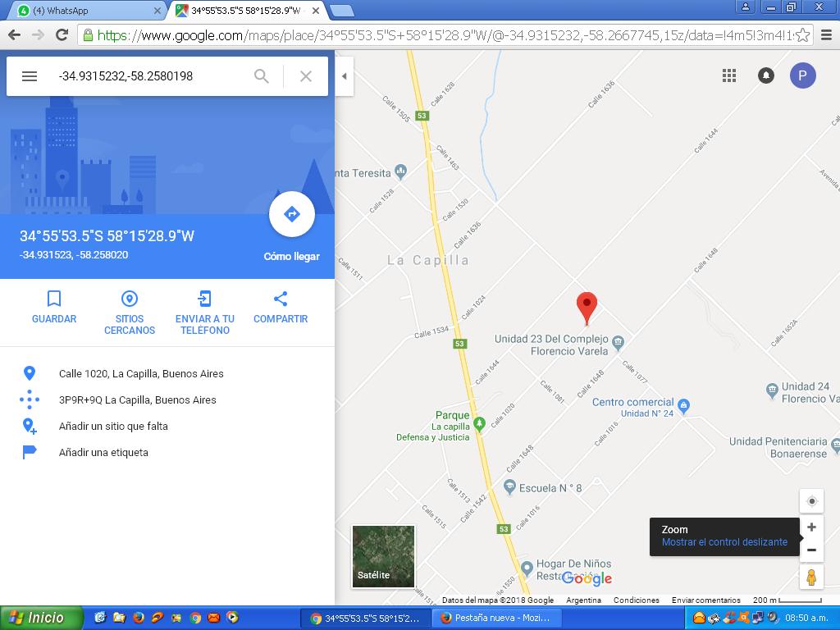Screen dimensions: 840x630
Task: Clear the search with the X icon
Action: [x=306, y=76]
